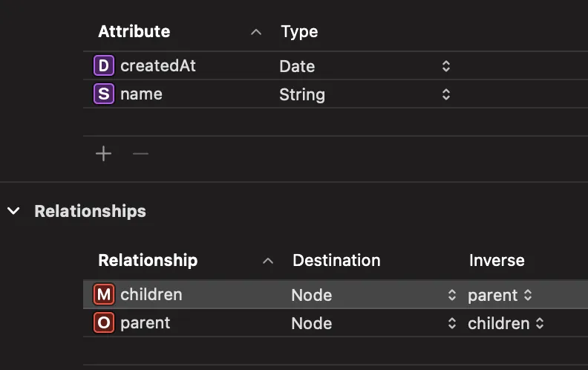The height and width of the screenshot is (370, 588).
Task: Open Inverse dropdown for children relationship
Action: tap(528, 295)
